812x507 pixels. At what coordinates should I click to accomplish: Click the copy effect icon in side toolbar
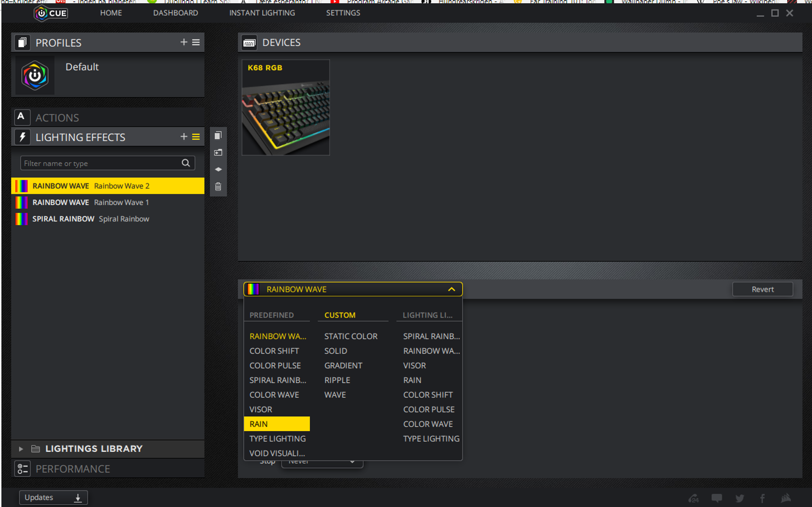(218, 135)
